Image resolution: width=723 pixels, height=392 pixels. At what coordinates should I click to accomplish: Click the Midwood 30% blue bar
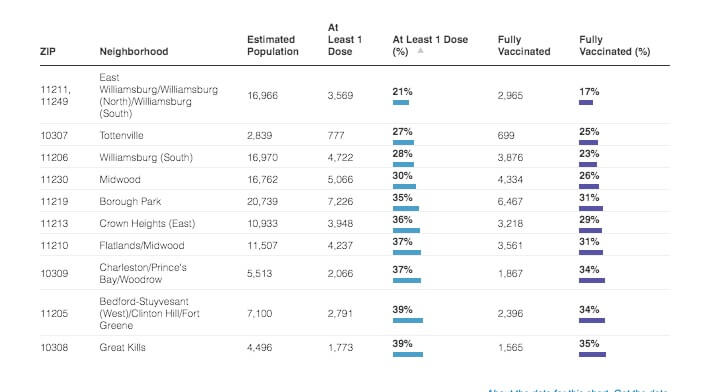tap(404, 186)
